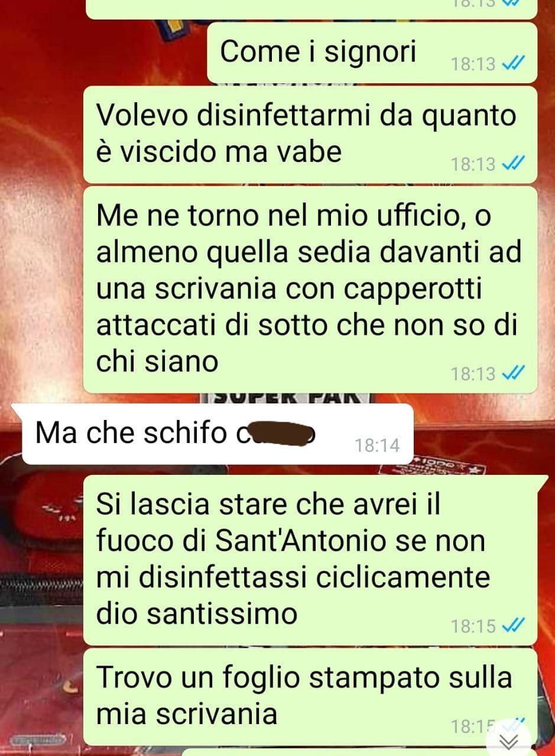555x756 pixels.
Task: Click the read ticks on the topmost partial bubble
Action: click(509, 3)
